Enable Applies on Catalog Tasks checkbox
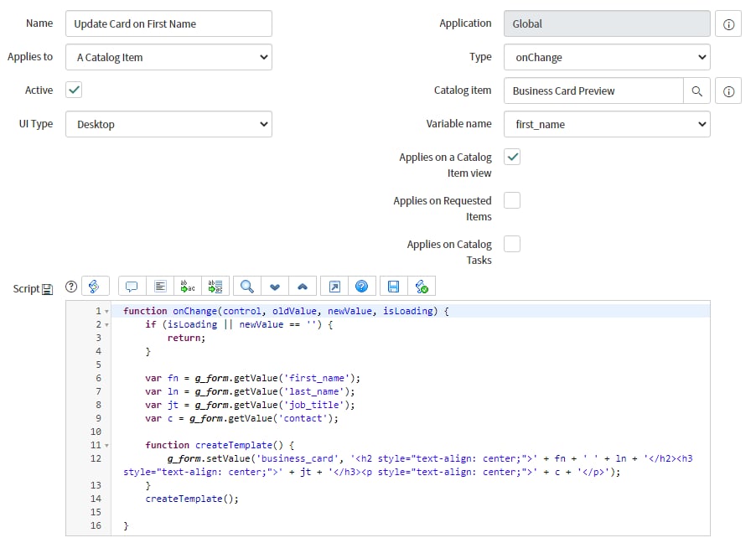This screenshot has height=543, width=756. 512,244
